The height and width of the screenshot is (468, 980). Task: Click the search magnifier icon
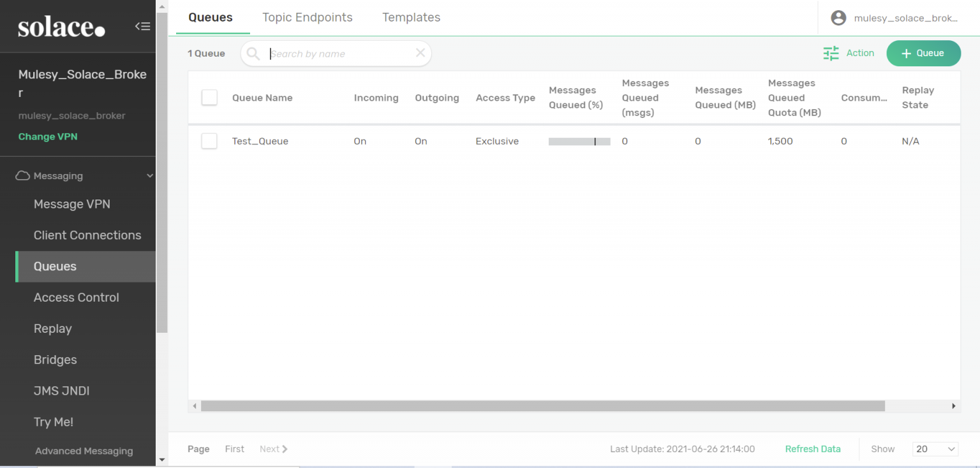(253, 53)
